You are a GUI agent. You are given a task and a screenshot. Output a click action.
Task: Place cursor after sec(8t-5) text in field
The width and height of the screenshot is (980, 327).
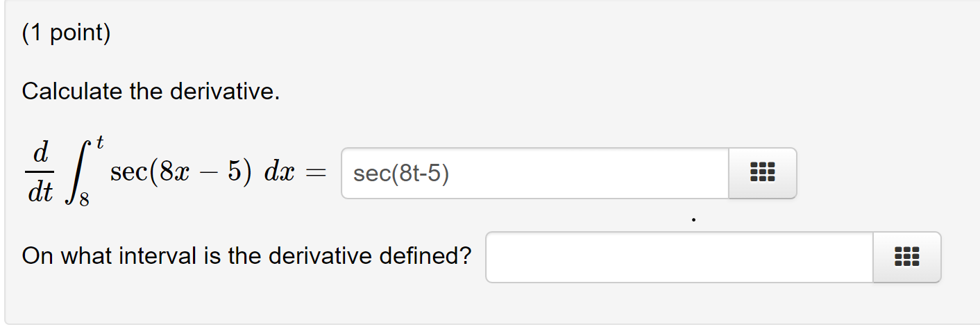pyautogui.click(x=450, y=174)
